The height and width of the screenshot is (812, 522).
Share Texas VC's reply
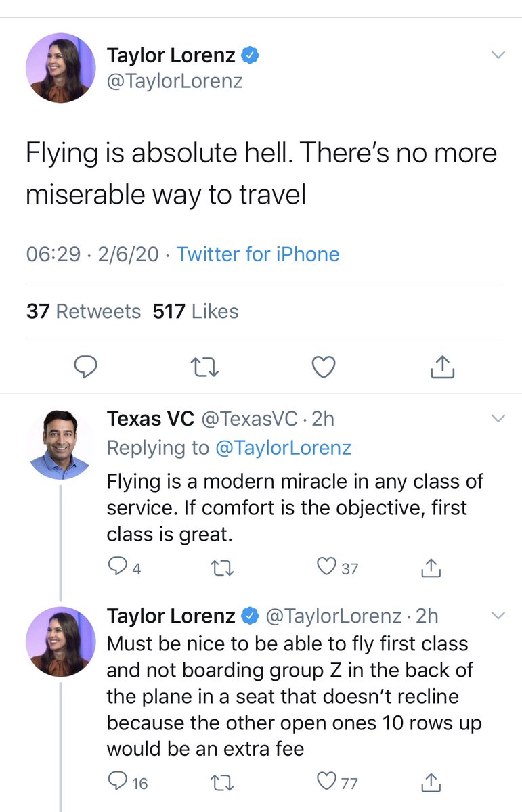click(431, 568)
